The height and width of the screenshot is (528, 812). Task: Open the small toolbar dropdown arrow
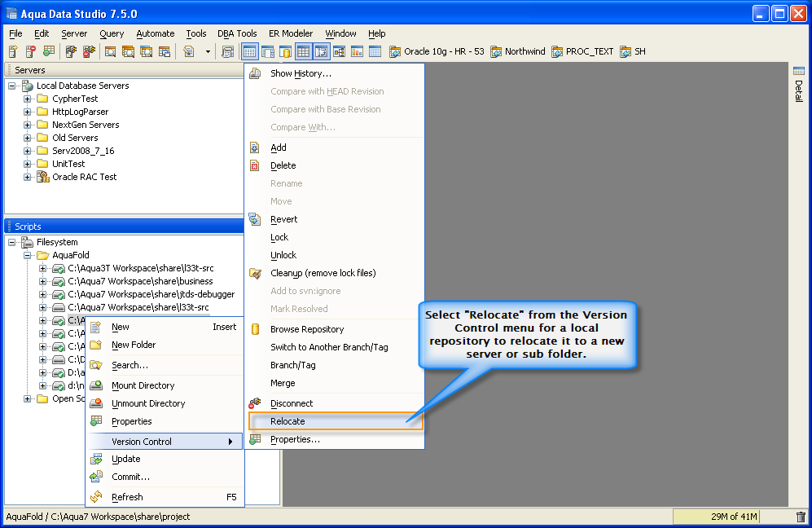coord(208,52)
